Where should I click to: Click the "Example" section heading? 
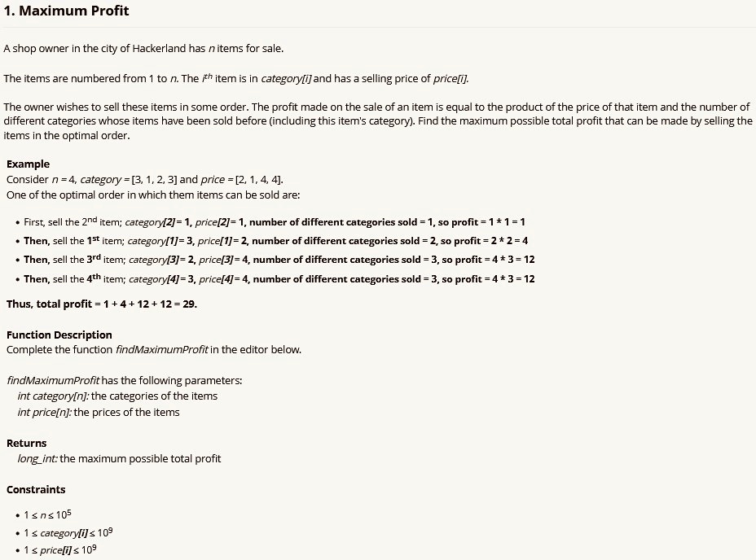[28, 164]
